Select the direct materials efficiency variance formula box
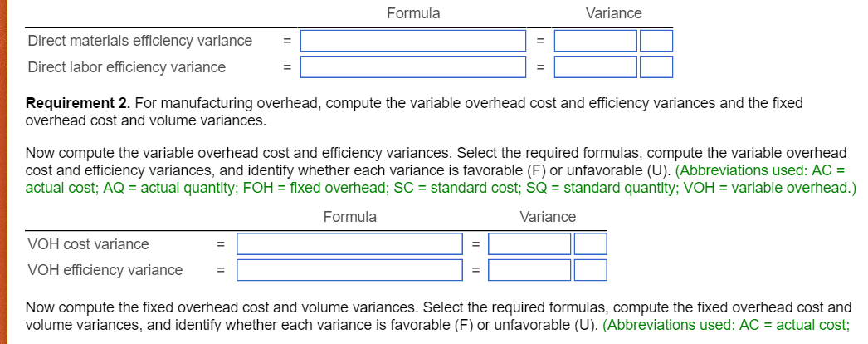This screenshot has height=344, width=868. pos(412,41)
